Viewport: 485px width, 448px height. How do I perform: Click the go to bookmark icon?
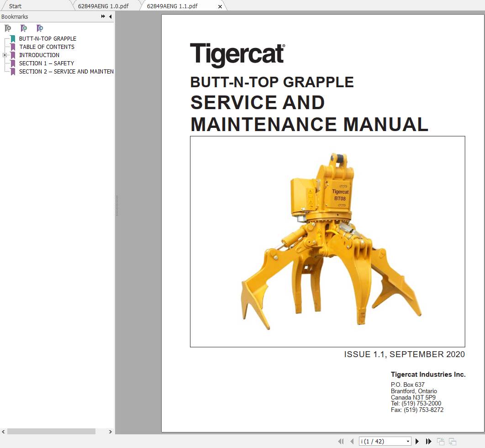[x=40, y=28]
